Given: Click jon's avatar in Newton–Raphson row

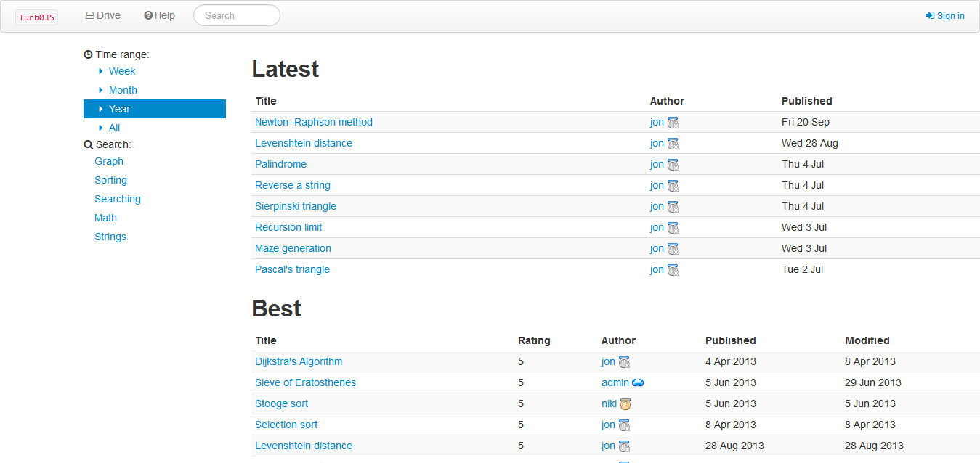Looking at the screenshot, I should point(673,123).
